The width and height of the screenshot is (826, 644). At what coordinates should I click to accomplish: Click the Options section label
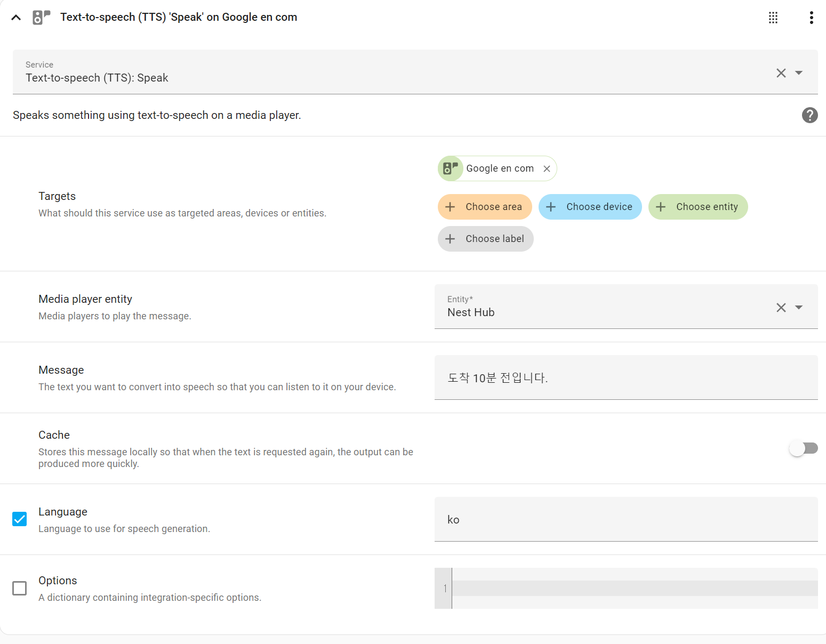point(58,581)
